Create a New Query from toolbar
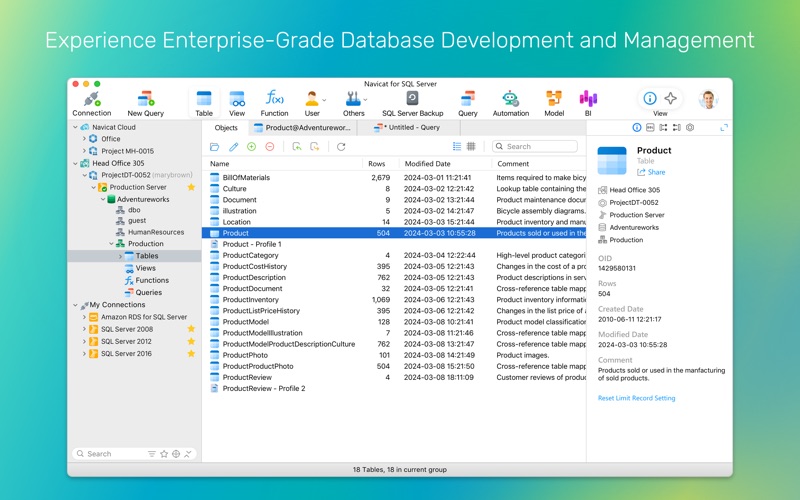 [x=145, y=104]
